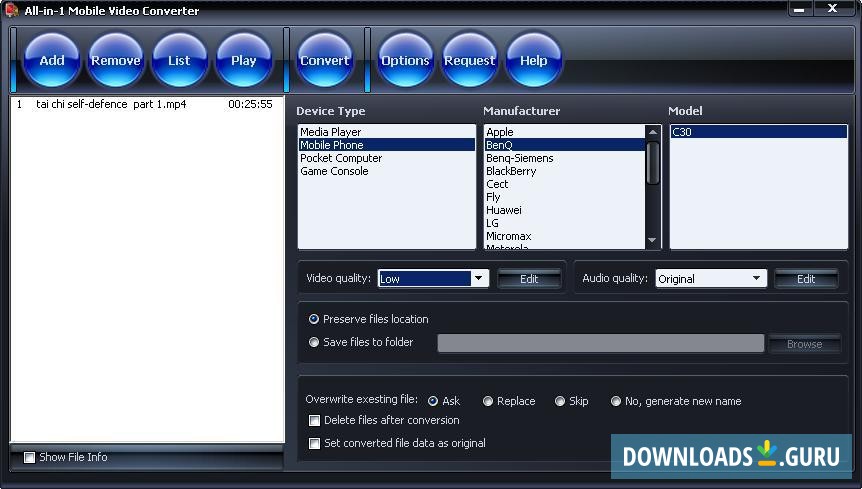This screenshot has width=862, height=489.
Task: Click Manufacturer list scroll down arrow
Action: click(x=653, y=240)
